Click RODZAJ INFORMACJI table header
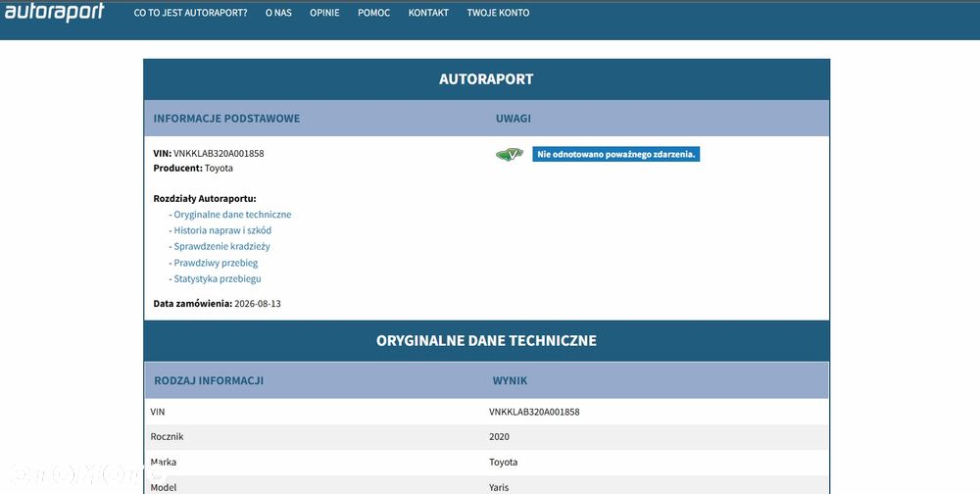Screen dimensions: 980x494 click(209, 380)
